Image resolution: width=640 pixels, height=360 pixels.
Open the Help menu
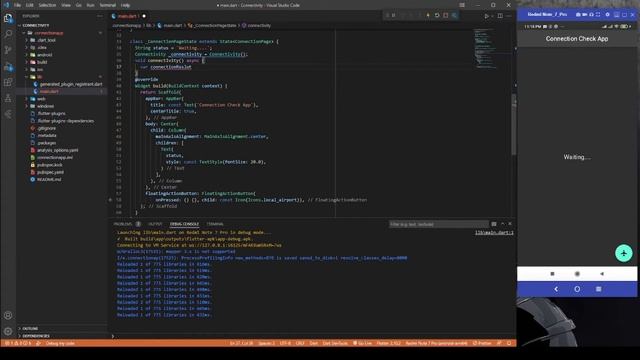pyautogui.click(x=125, y=5)
